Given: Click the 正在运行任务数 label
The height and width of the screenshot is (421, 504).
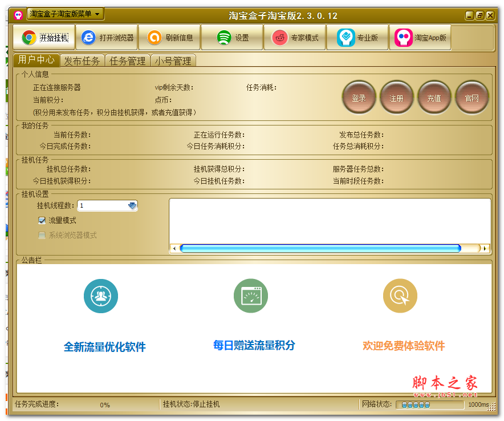Looking at the screenshot, I should 219,135.
